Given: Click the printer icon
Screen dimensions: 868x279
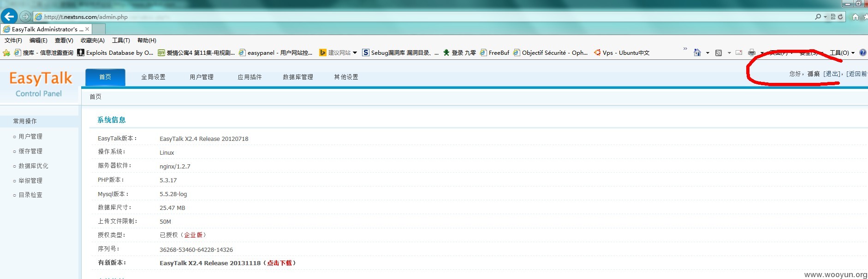Looking at the screenshot, I should [x=752, y=52].
